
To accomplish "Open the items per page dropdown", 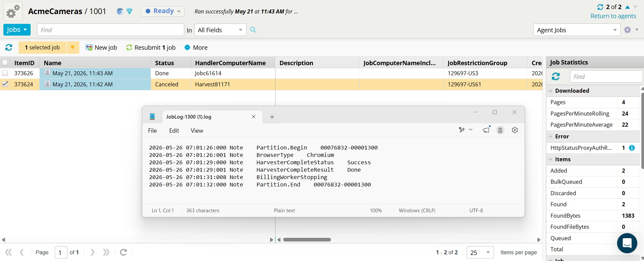I will [x=480, y=253].
